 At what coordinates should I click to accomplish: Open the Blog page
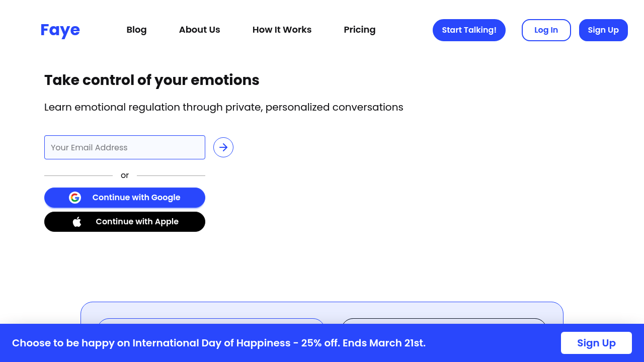click(136, 30)
